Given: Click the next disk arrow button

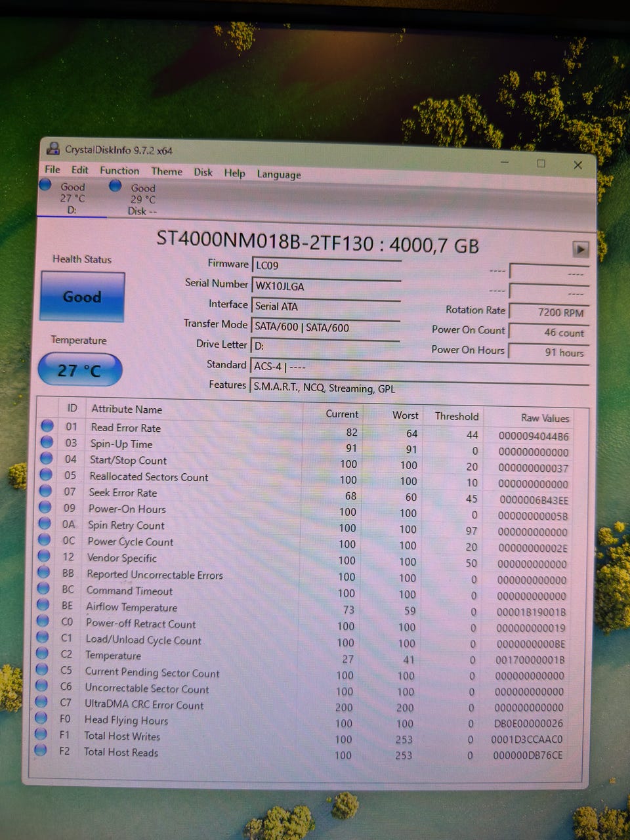Looking at the screenshot, I should 581,249.
